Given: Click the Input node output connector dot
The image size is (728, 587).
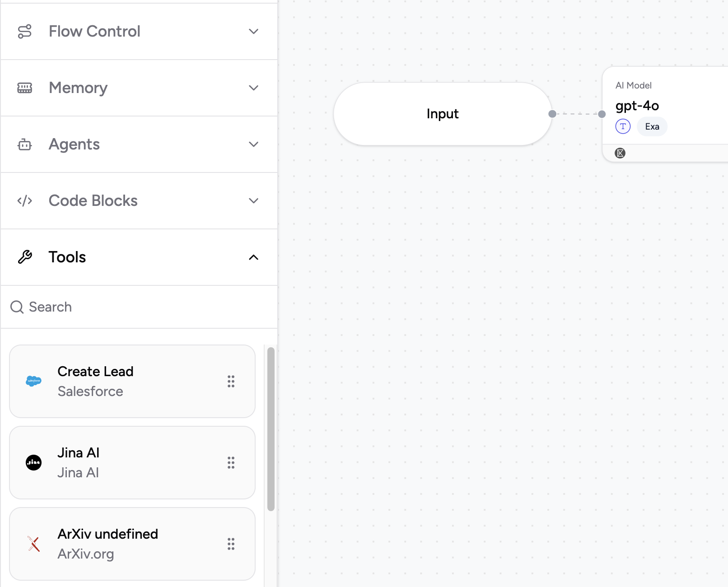Looking at the screenshot, I should click(552, 114).
